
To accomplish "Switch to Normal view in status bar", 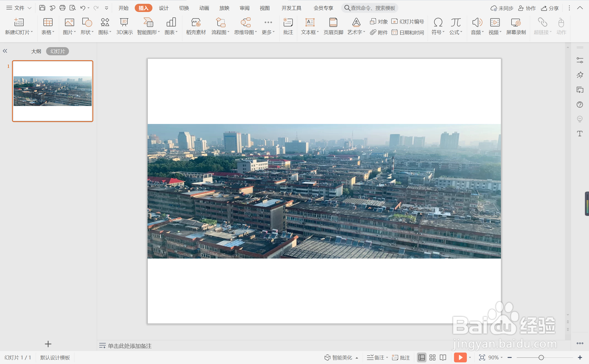I will point(422,357).
